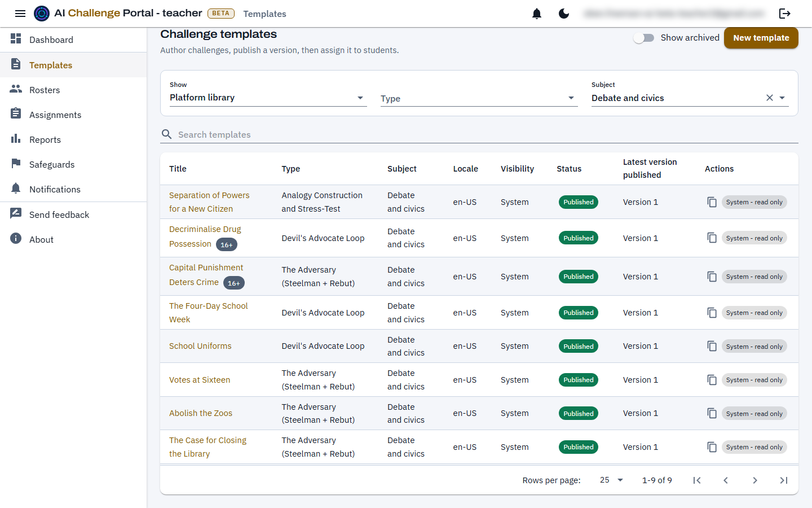The height and width of the screenshot is (508, 812).
Task: Go to Rosters in the sidebar
Action: coord(73,90)
